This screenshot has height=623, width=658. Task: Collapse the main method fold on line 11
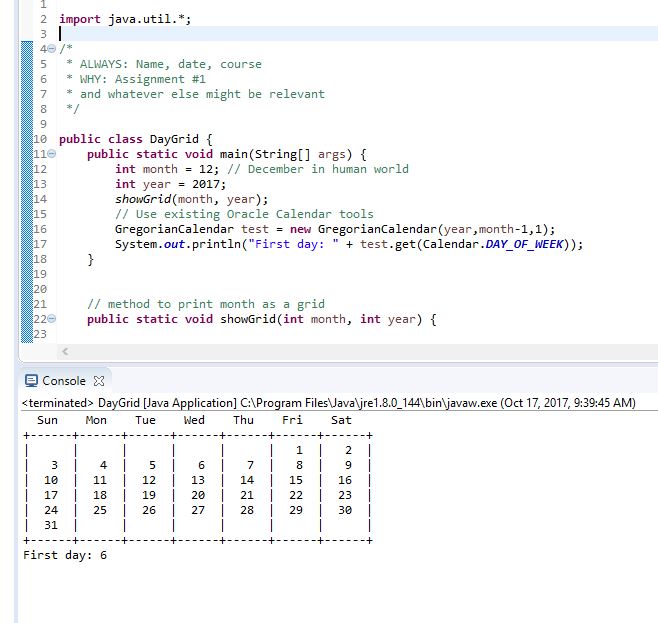point(52,154)
